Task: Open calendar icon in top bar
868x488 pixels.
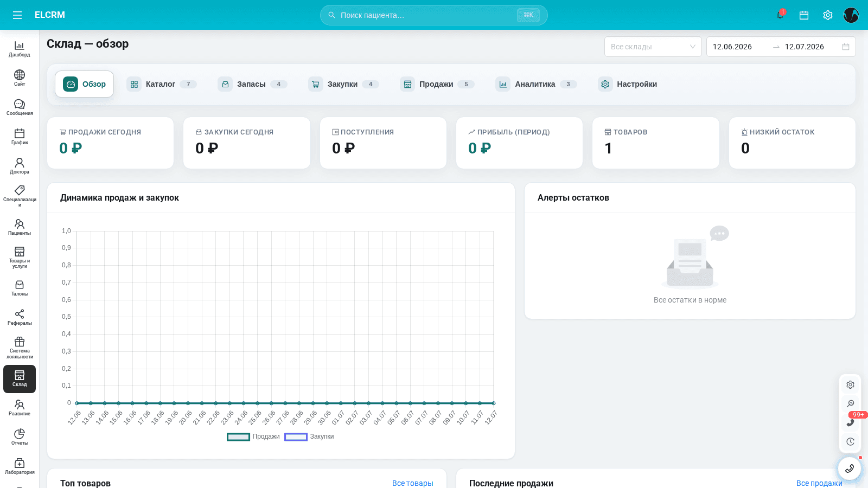Action: [x=804, y=15]
